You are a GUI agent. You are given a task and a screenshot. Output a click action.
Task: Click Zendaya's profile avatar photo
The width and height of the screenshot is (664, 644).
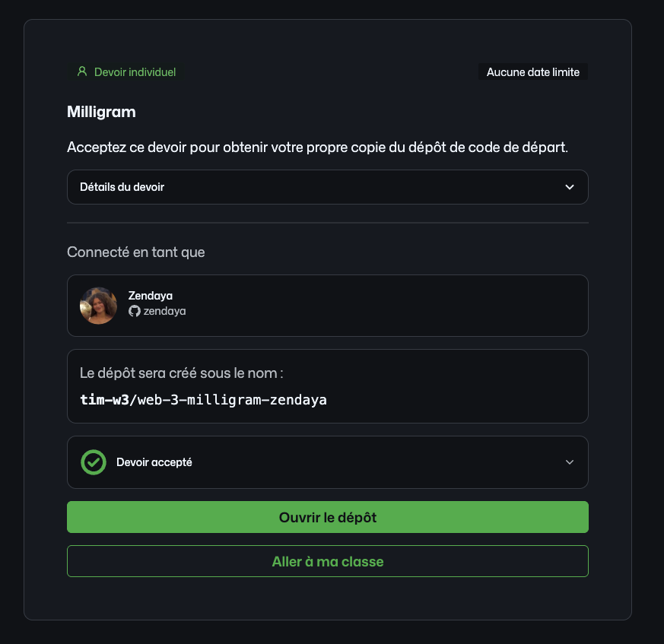[x=99, y=306]
